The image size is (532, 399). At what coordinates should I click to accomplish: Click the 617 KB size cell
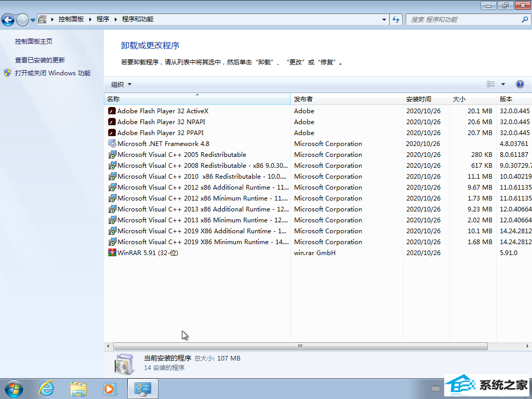482,166
